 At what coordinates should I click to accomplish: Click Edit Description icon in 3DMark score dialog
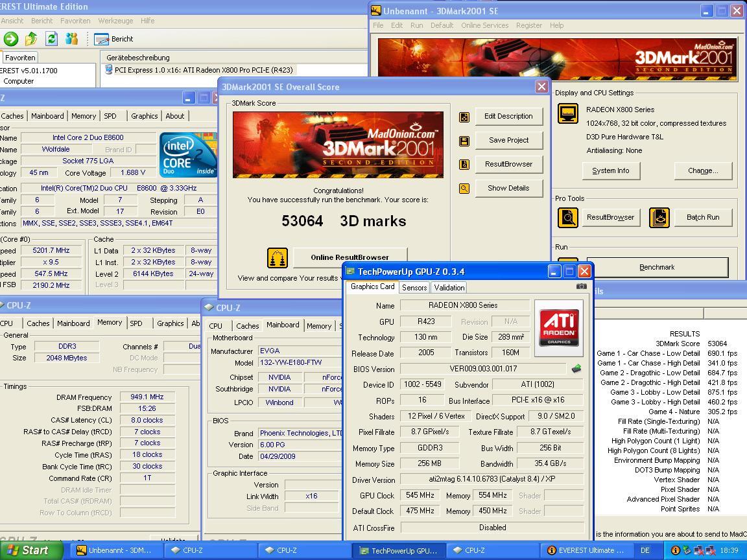pos(464,117)
